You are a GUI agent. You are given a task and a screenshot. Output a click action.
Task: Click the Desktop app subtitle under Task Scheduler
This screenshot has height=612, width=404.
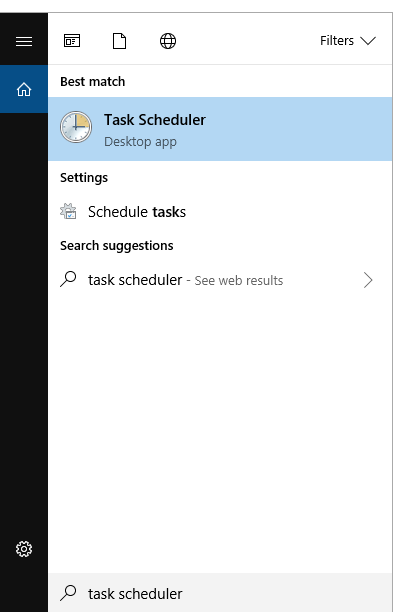140,142
